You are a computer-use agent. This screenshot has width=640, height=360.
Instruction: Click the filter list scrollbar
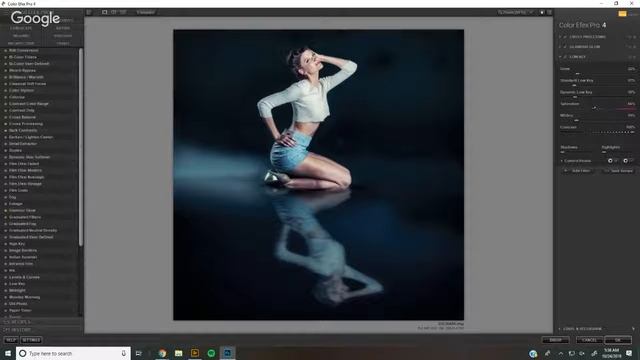(x=81, y=147)
